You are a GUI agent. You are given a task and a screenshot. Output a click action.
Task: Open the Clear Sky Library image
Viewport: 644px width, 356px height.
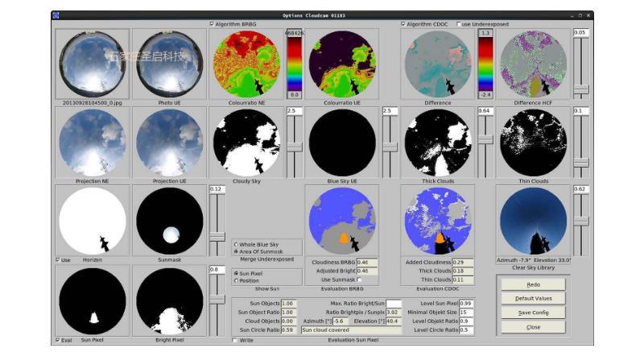click(x=533, y=221)
